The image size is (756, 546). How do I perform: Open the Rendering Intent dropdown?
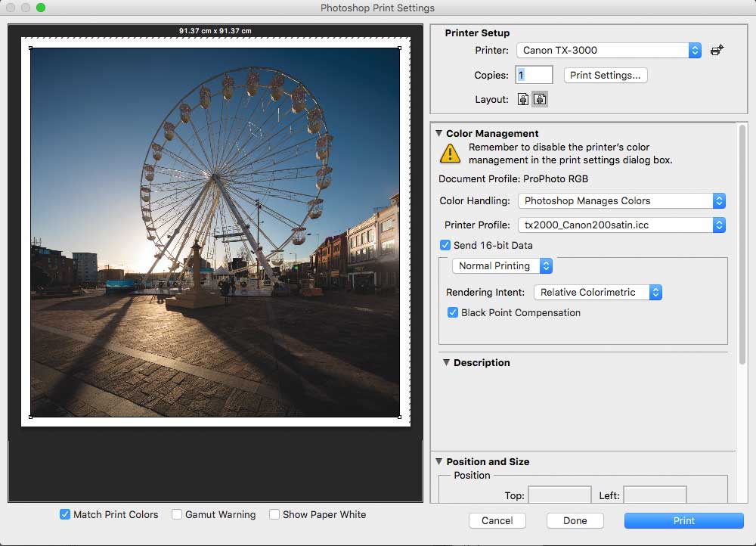point(598,293)
